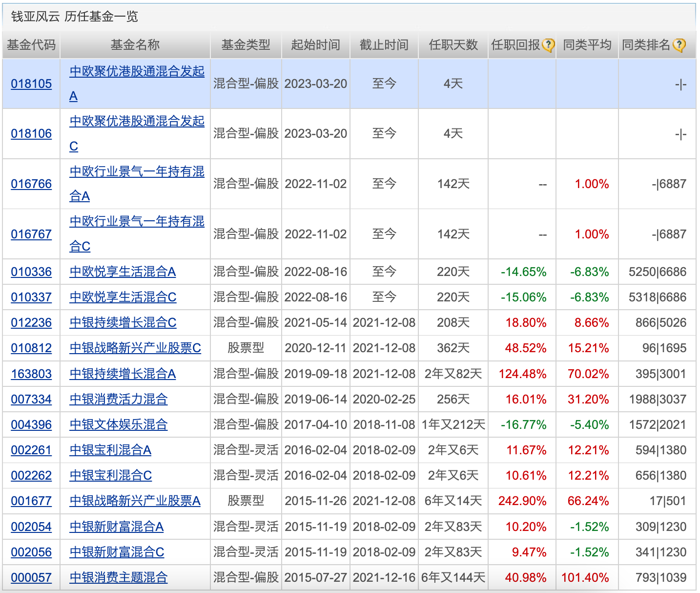This screenshot has height=593, width=700.
Task: Select the 48.52% return value
Action: coord(526,348)
